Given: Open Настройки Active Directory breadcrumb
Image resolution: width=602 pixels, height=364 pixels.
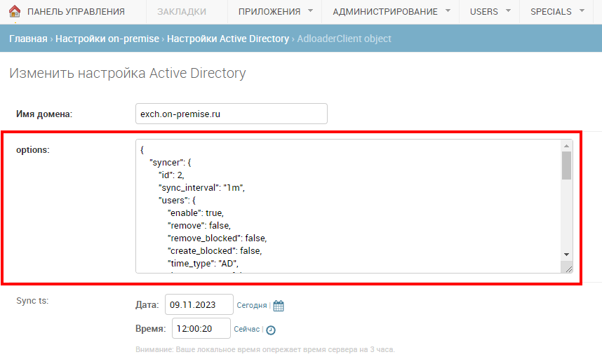Looking at the screenshot, I should pyautogui.click(x=228, y=39).
